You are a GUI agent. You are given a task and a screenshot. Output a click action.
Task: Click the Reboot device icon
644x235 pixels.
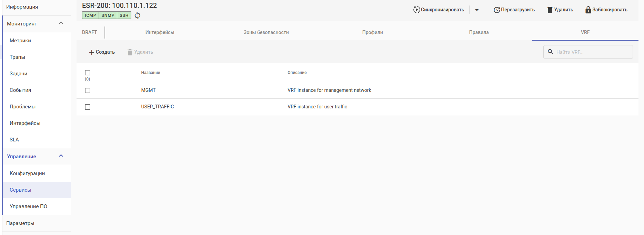coord(496,10)
